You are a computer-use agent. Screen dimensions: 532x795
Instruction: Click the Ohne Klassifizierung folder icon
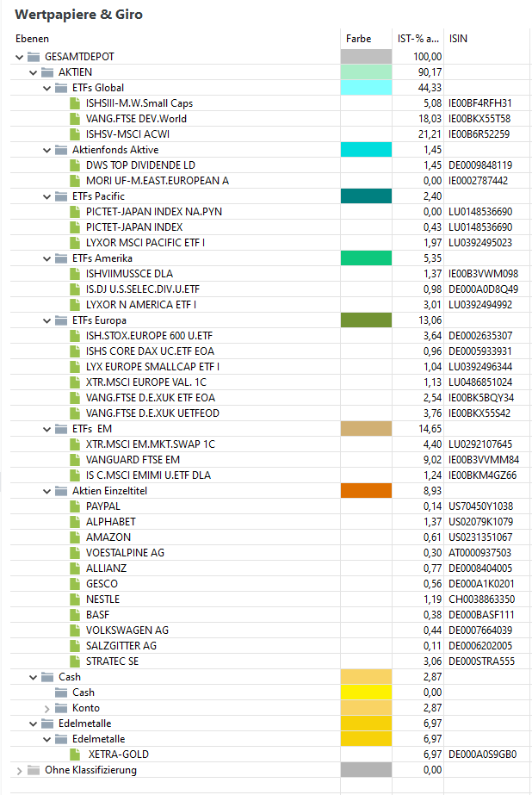[x=34, y=770]
